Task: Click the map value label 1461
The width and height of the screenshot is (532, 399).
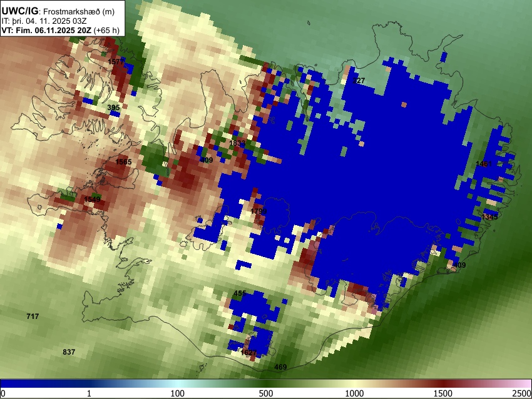Action: 483,164
